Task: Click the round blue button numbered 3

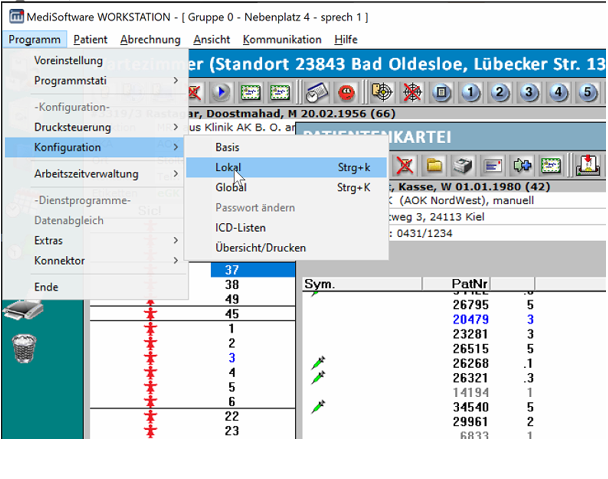Action: click(529, 93)
